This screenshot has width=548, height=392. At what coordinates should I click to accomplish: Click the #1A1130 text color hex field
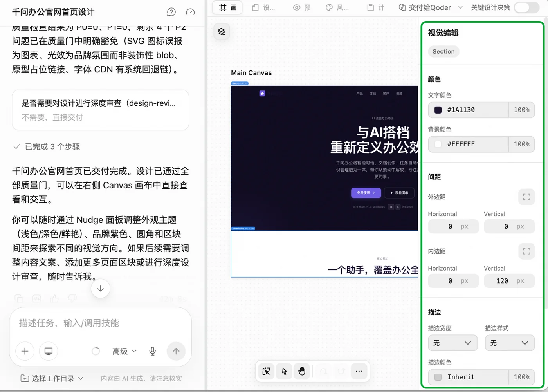pyautogui.click(x=468, y=110)
